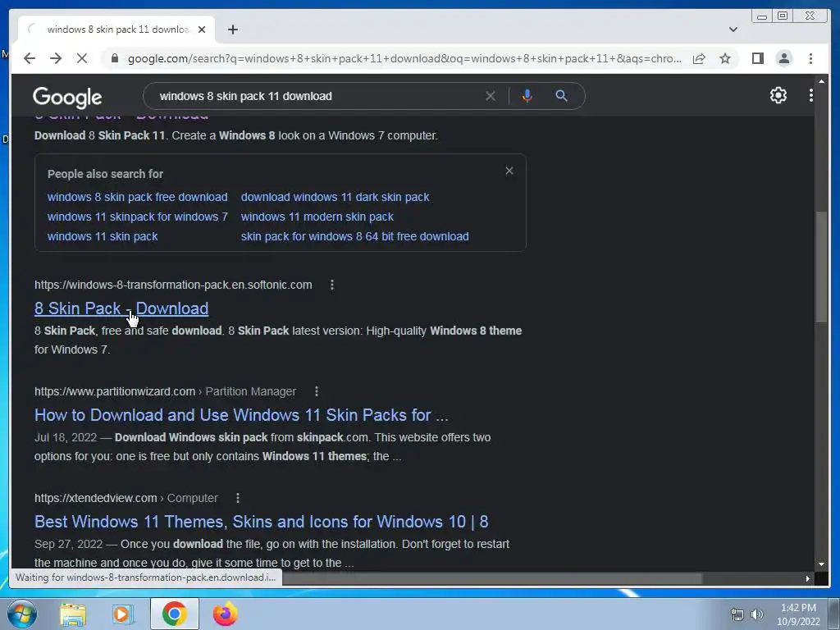Image resolution: width=840 pixels, height=630 pixels.
Task: Go back to the previous page
Action: tap(30, 58)
